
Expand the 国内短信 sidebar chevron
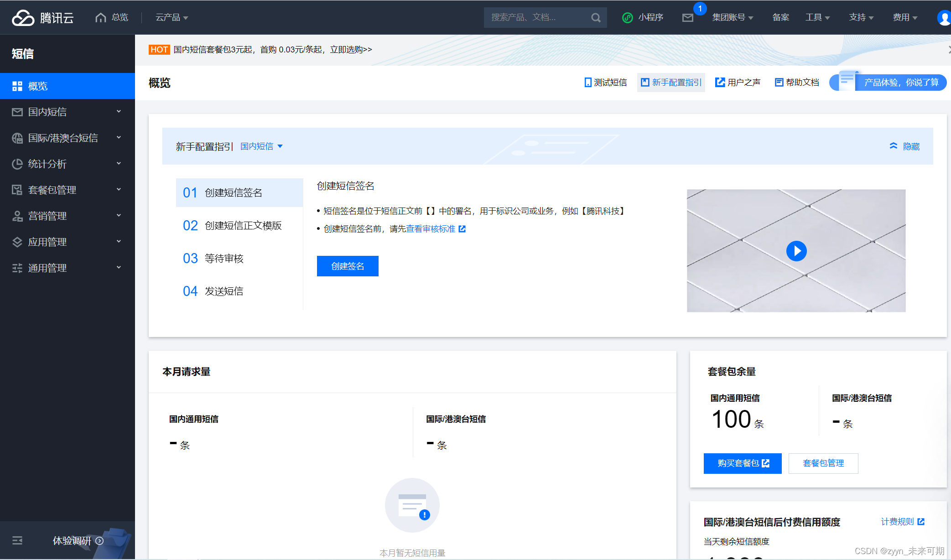(x=119, y=111)
